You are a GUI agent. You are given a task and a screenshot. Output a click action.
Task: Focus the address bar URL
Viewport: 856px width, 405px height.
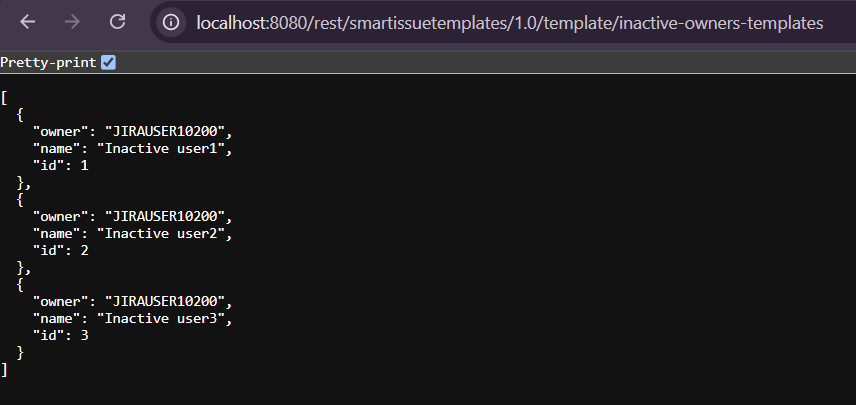pyautogui.click(x=510, y=22)
